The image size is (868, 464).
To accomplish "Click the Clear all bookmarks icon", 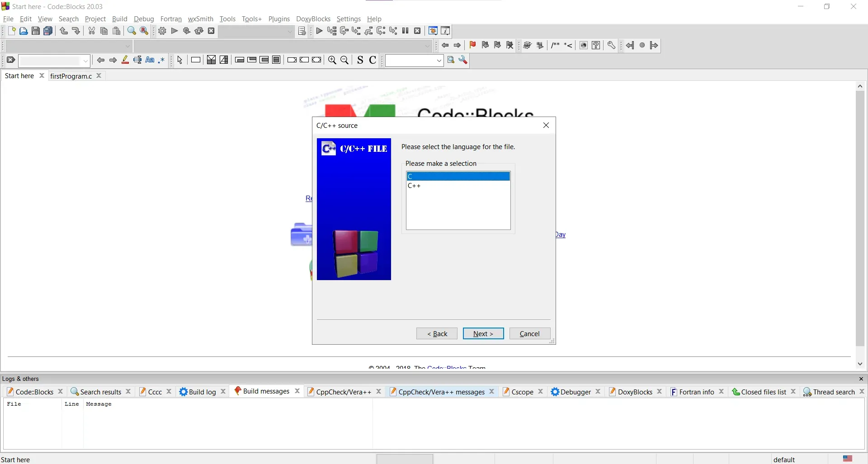I will click(x=510, y=45).
